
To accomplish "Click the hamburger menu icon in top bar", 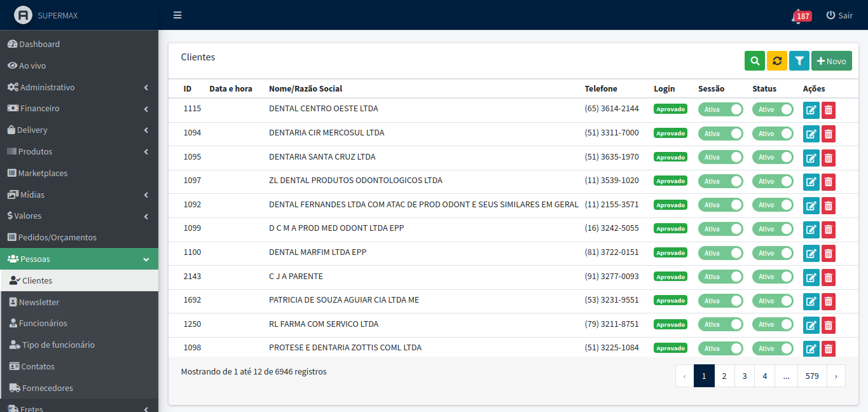I will [x=177, y=15].
